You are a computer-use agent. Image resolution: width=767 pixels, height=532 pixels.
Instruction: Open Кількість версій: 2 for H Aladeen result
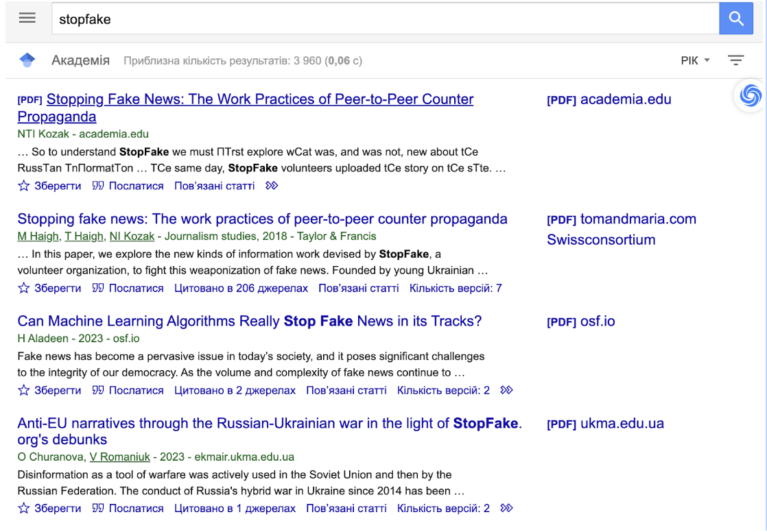click(443, 390)
